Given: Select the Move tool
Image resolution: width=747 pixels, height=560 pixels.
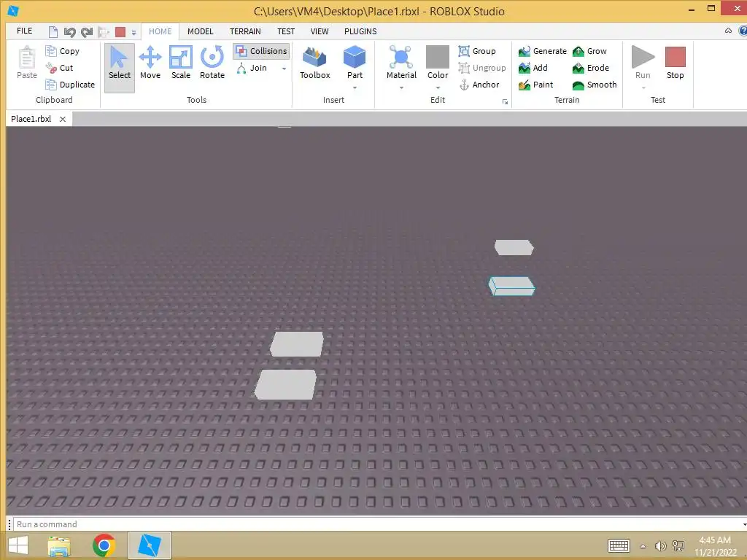Looking at the screenshot, I should tap(150, 63).
